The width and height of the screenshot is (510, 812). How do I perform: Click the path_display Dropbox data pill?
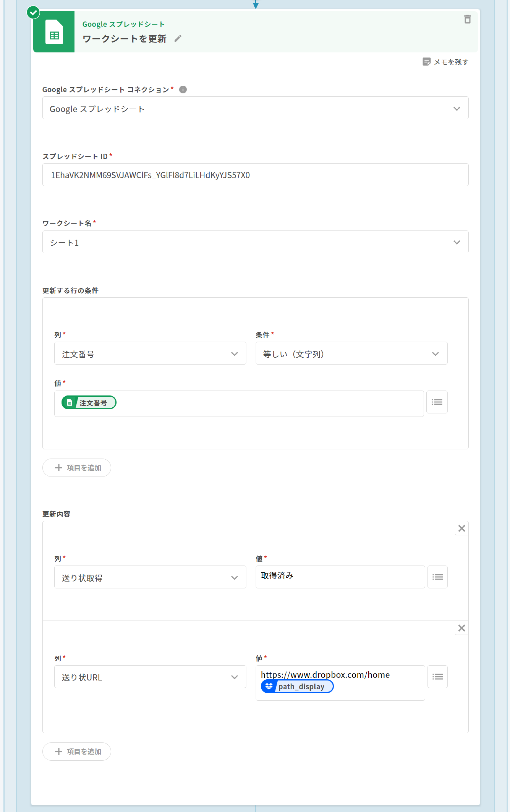click(297, 686)
